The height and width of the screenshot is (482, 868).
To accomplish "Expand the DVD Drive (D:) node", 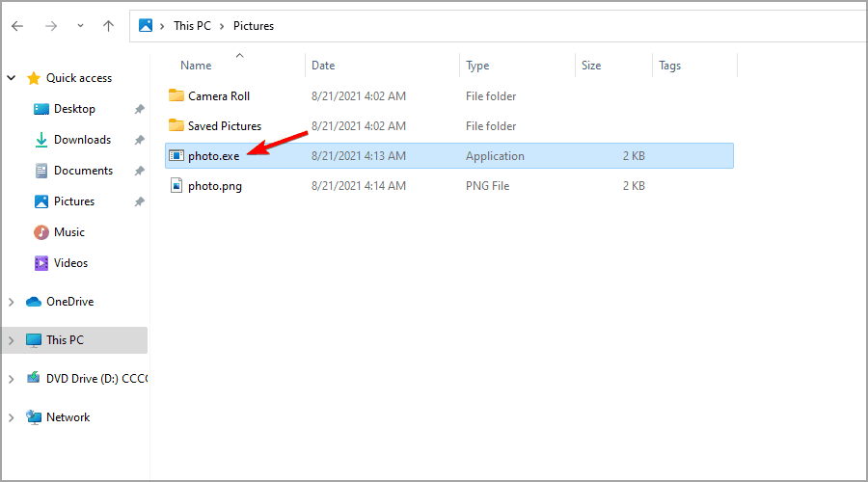I will tap(11, 379).
